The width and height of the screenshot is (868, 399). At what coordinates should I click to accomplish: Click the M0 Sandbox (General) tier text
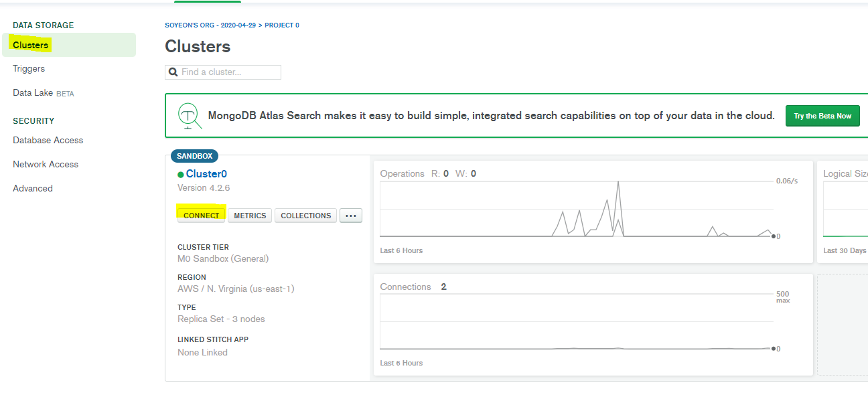[223, 259]
